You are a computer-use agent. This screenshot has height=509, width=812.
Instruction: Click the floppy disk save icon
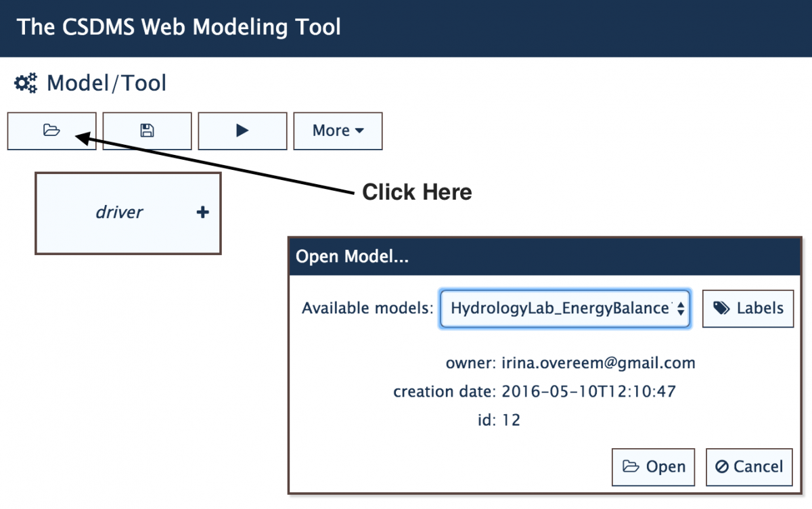tap(147, 131)
